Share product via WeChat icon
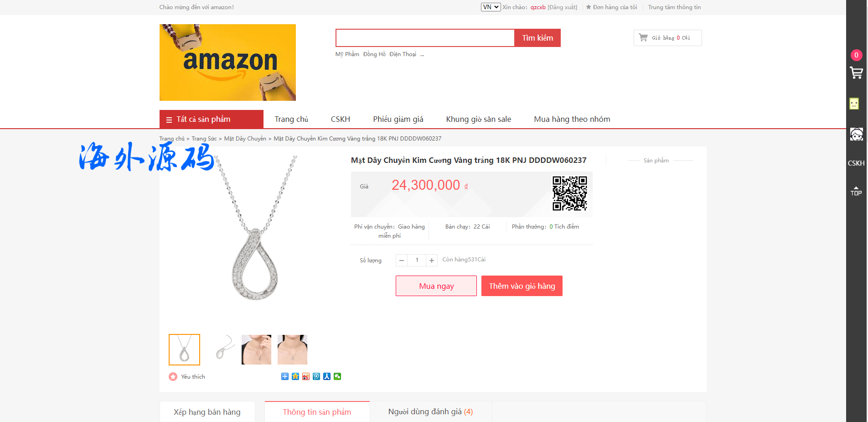 coord(337,376)
